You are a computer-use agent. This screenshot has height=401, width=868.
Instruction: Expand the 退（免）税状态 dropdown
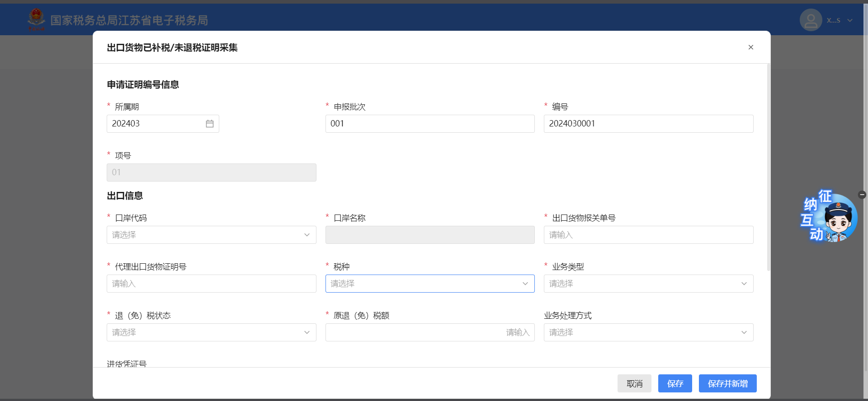tap(211, 332)
